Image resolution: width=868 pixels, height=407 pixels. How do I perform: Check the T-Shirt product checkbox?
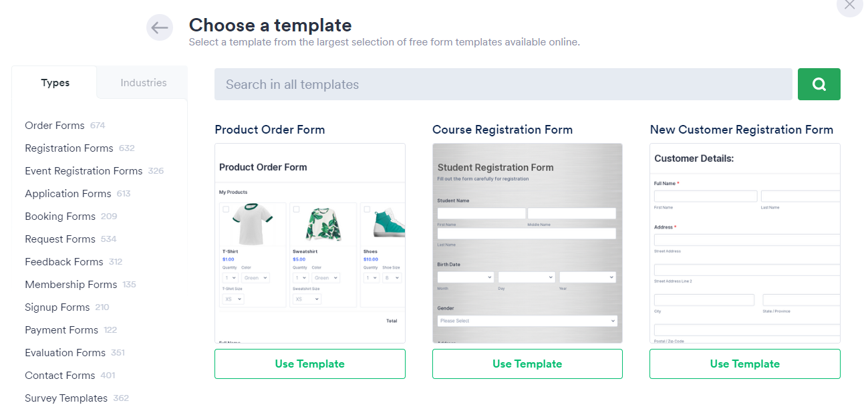tap(226, 209)
